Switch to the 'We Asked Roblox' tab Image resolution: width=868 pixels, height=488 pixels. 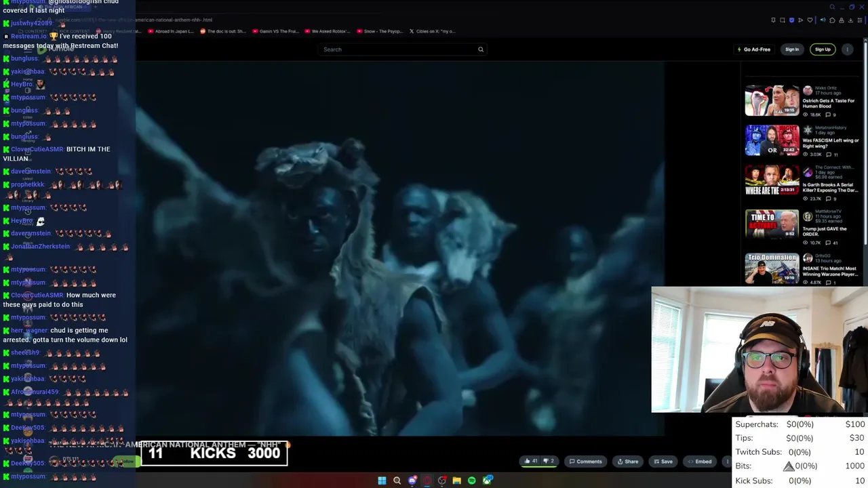pyautogui.click(x=328, y=31)
